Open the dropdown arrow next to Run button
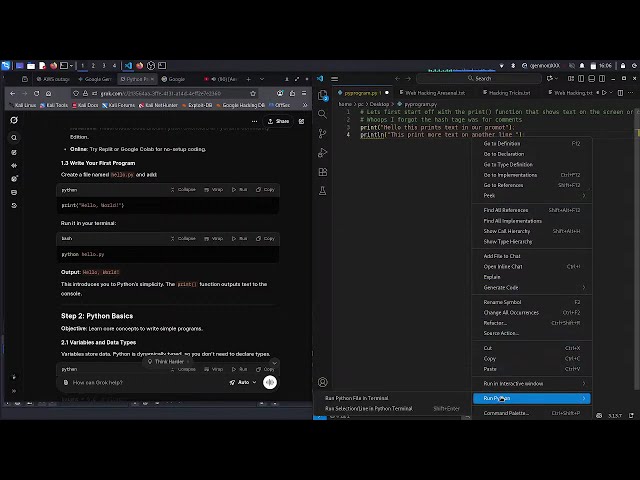The image size is (640, 480). [611, 93]
